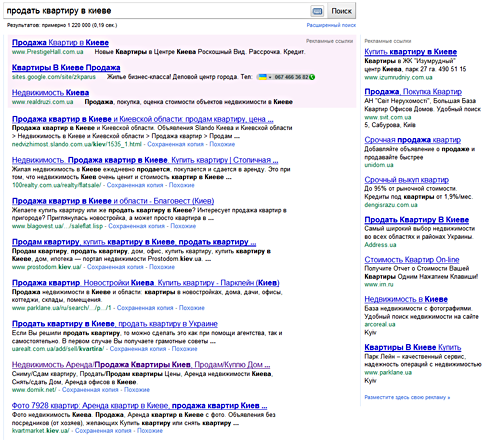Open Похожие for www.domik.net result
This screenshot has height=440, width=496.
click(137, 390)
